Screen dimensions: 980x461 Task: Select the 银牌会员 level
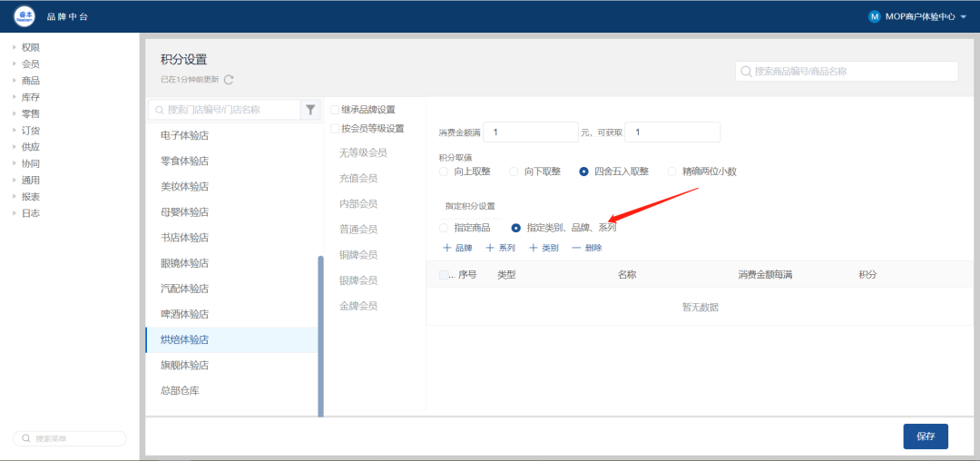tap(358, 280)
